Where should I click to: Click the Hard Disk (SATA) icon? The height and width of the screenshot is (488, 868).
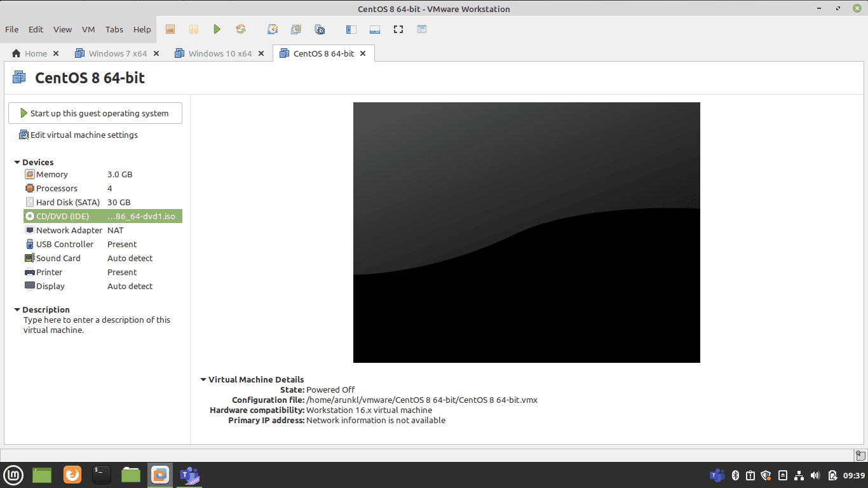pos(30,202)
